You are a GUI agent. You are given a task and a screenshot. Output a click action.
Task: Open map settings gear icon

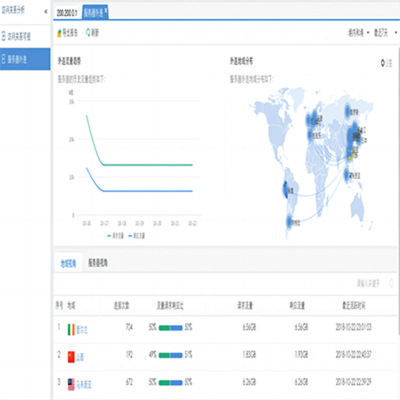(383, 63)
